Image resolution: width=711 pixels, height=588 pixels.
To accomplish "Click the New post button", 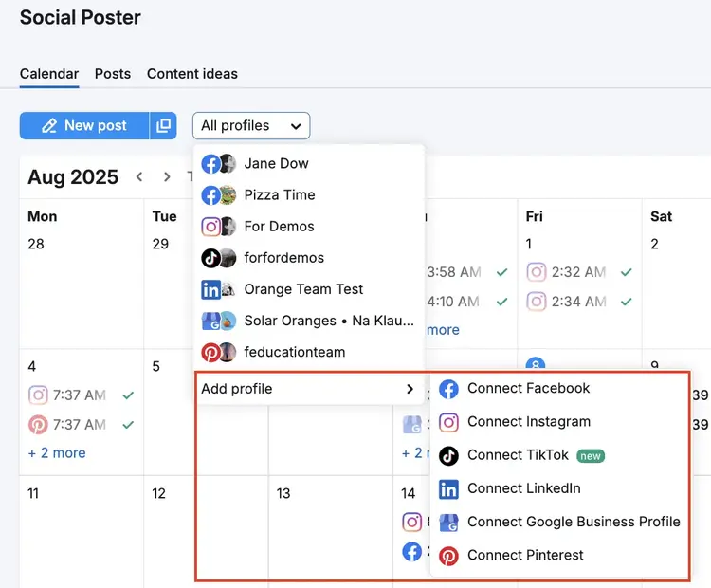I will tap(84, 126).
